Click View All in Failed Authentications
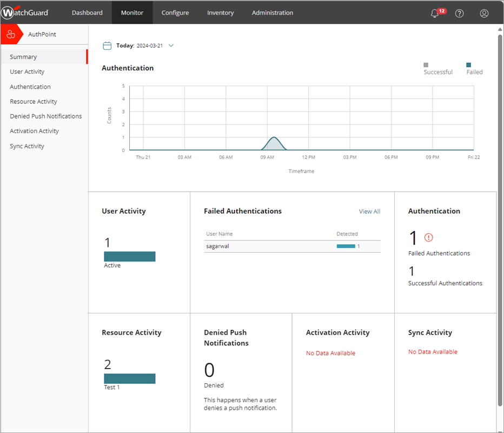Image resolution: width=504 pixels, height=433 pixels. coord(369,211)
